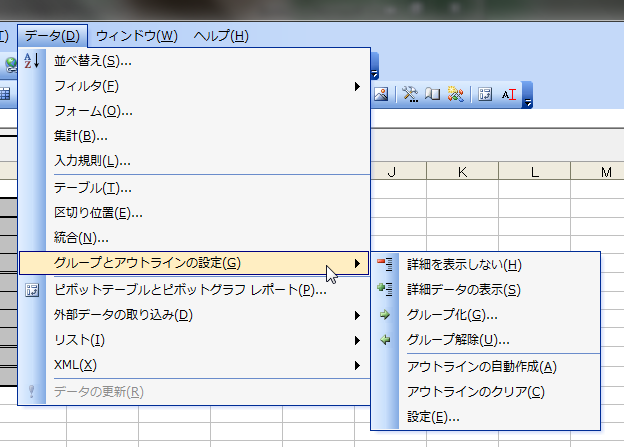Expand the フィルタ(F) submenu

tap(357, 86)
